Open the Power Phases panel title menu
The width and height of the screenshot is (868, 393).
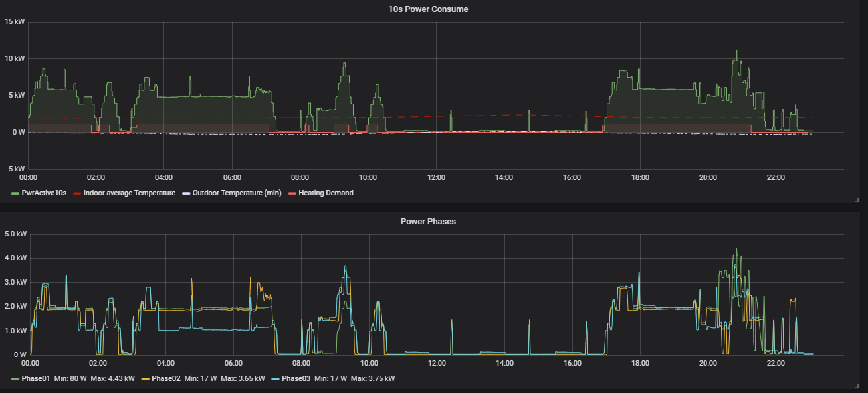(x=428, y=221)
